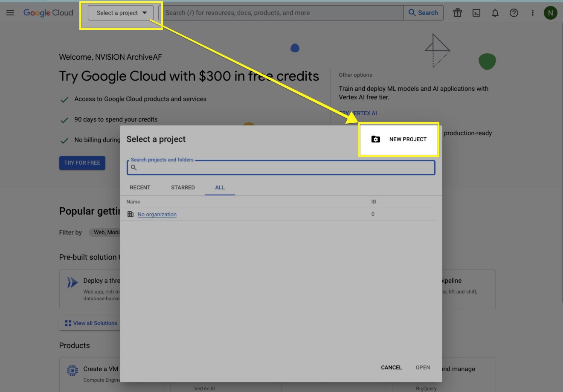The image size is (563, 392).
Task: Open the notifications bell
Action: pos(495,13)
